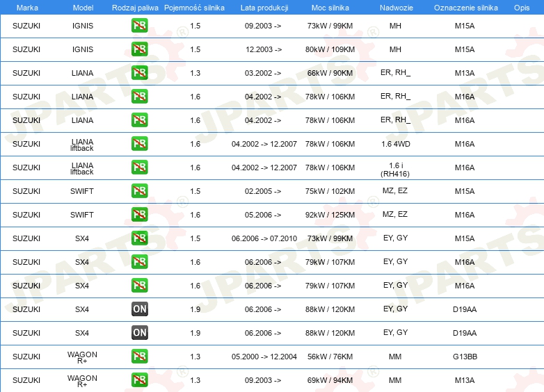
Task: Select the 1.6 i (RH416) body cell
Action: point(395,170)
